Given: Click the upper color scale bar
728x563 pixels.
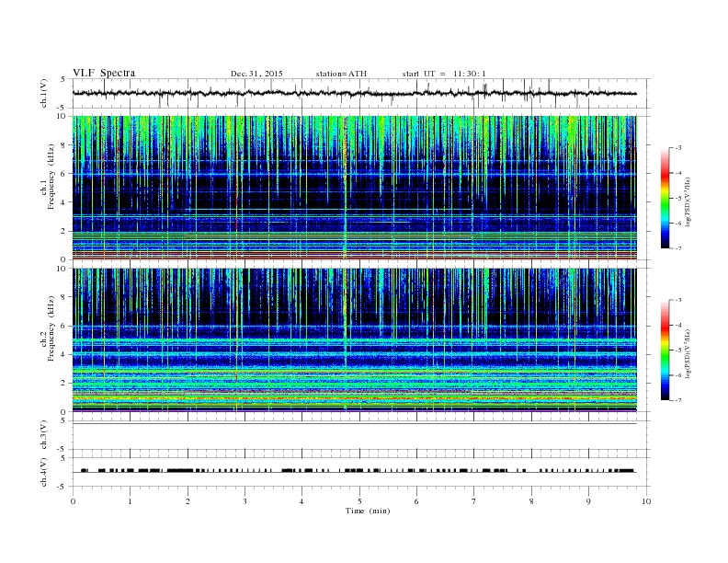Looking at the screenshot, I should tap(665, 198).
